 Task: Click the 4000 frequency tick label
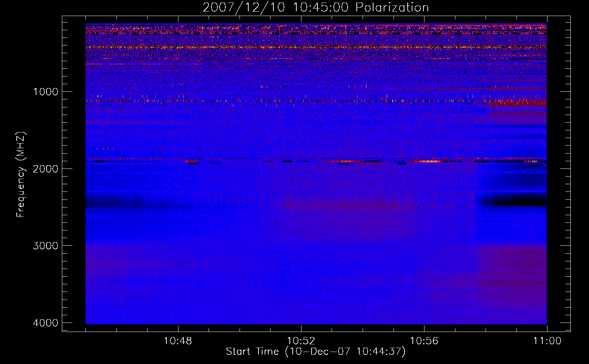(46, 323)
